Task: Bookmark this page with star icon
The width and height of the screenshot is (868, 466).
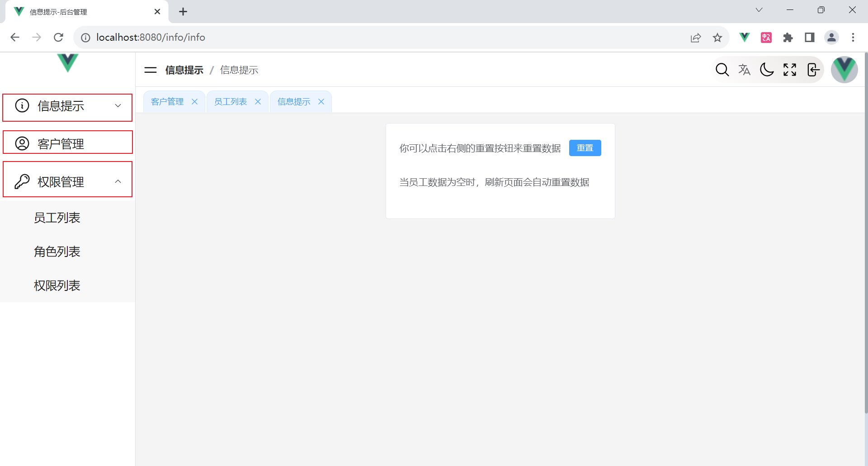Action: coord(717,38)
